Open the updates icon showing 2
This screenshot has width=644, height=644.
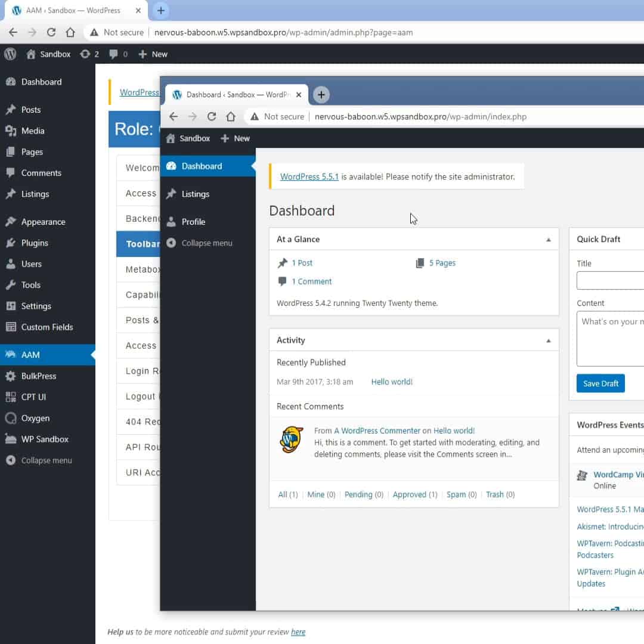pos(89,54)
